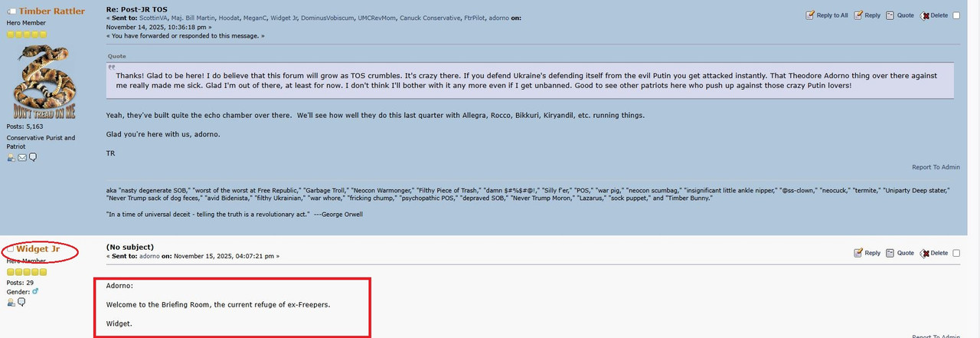Click Quote text link on Timber Rattler's message
Image resolution: width=980 pixels, height=338 pixels.
pos(906,15)
